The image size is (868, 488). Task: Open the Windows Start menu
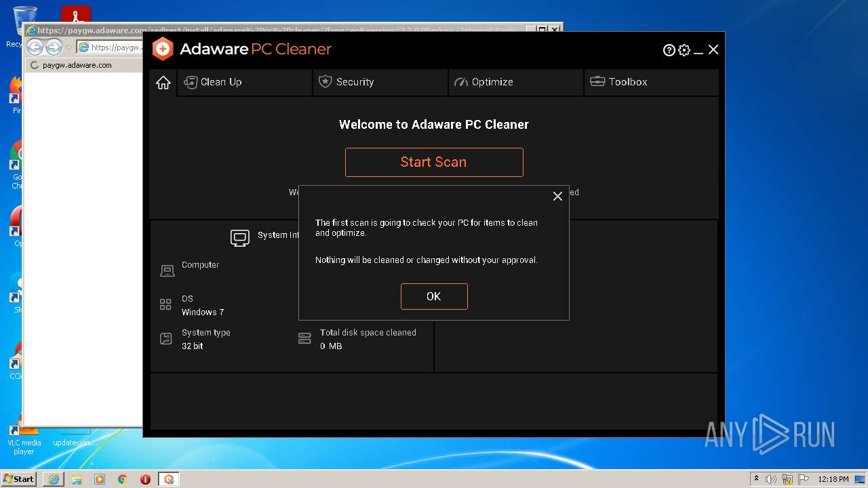(18, 479)
